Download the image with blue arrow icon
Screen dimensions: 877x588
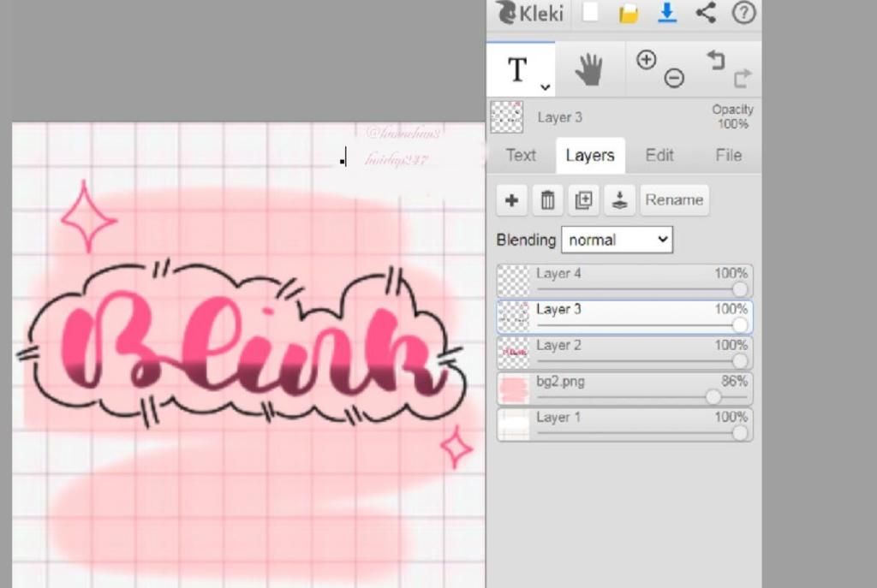(666, 12)
